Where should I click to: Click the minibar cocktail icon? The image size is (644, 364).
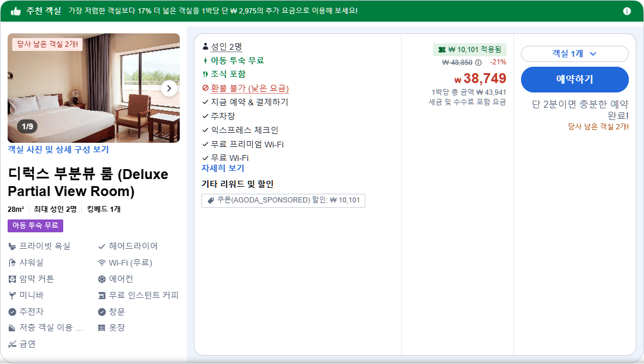12,295
